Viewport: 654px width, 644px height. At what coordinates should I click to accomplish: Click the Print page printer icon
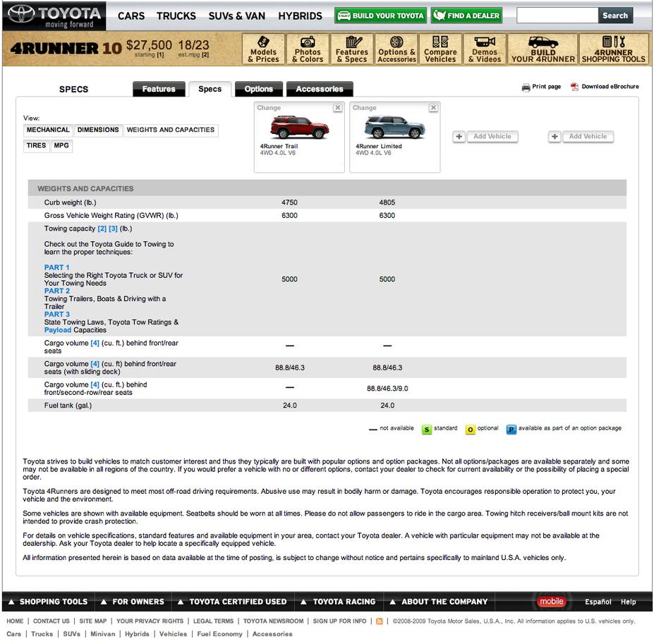(526, 87)
